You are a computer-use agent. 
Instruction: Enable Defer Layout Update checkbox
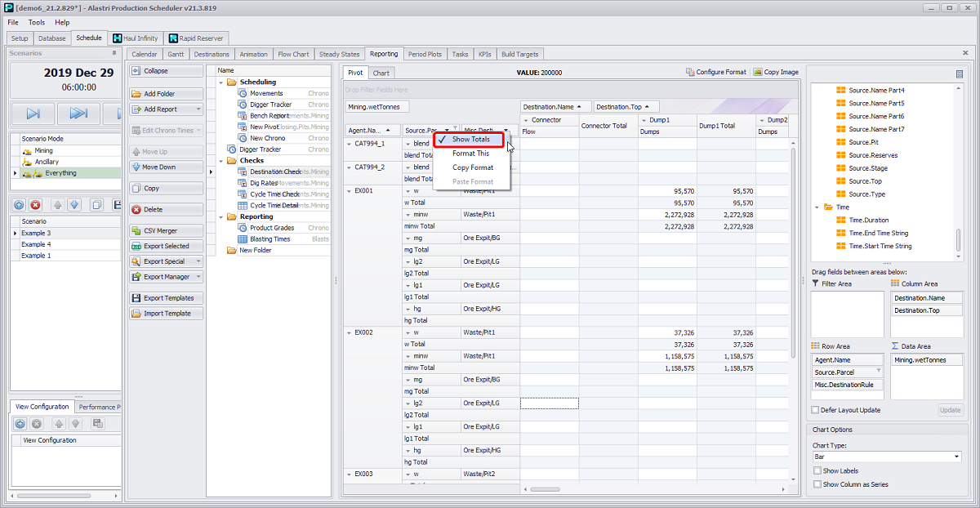pos(815,410)
